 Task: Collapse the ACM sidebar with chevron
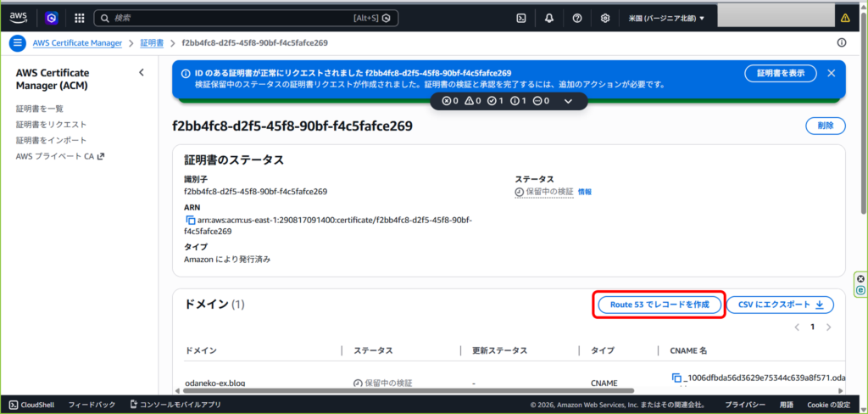142,73
